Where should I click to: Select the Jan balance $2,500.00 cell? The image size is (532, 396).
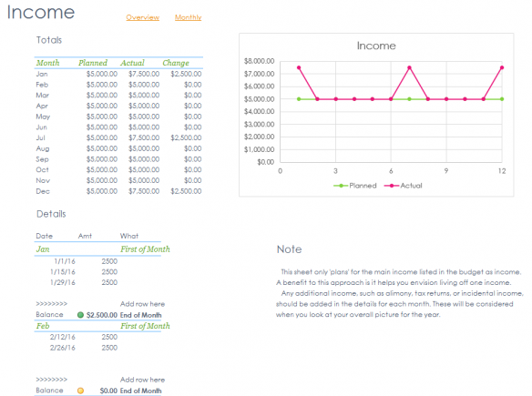[x=102, y=315]
